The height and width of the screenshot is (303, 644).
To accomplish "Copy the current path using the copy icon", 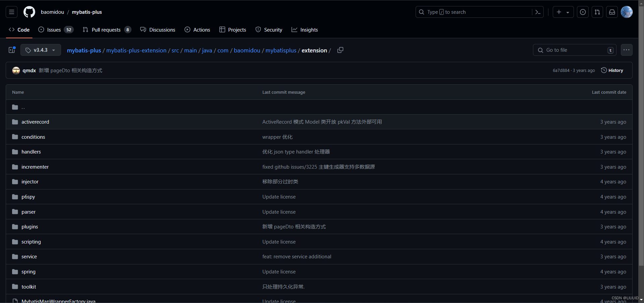I will [340, 50].
